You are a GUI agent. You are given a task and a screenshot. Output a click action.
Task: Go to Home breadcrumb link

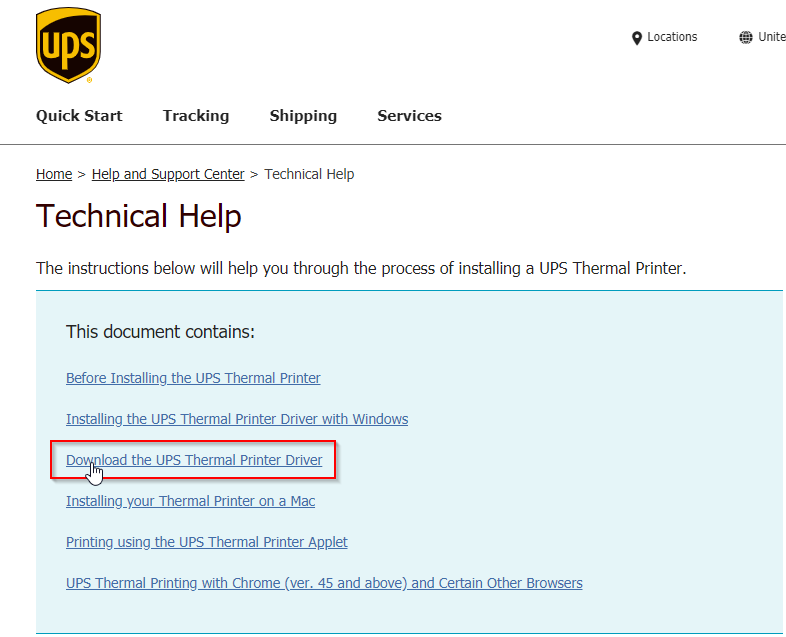pyautogui.click(x=54, y=174)
